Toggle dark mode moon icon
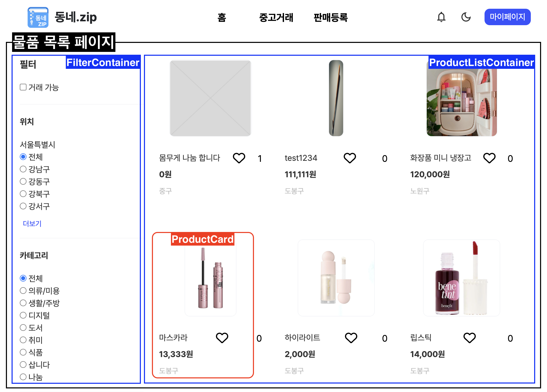Screen dimensions: 547x392 click(x=466, y=17)
